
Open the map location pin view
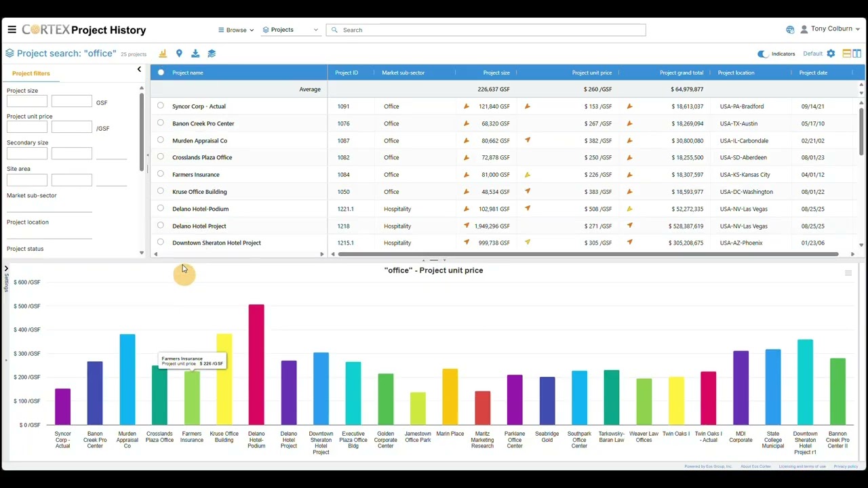[179, 54]
